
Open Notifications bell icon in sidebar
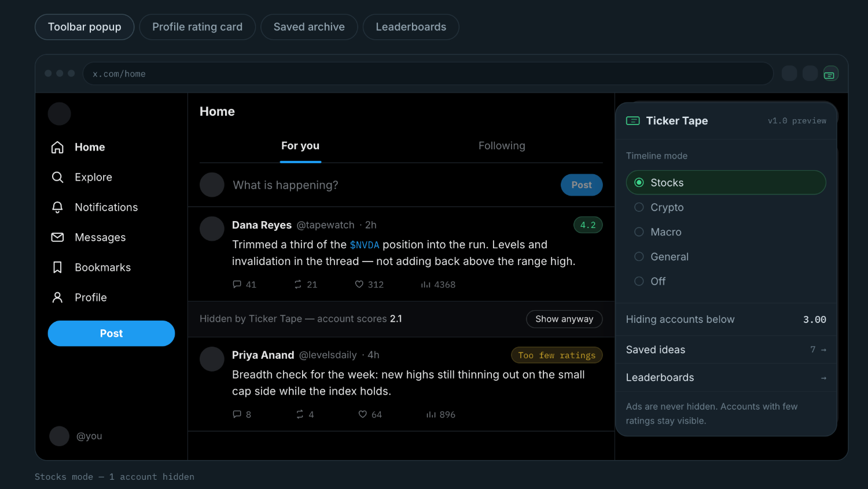57,207
